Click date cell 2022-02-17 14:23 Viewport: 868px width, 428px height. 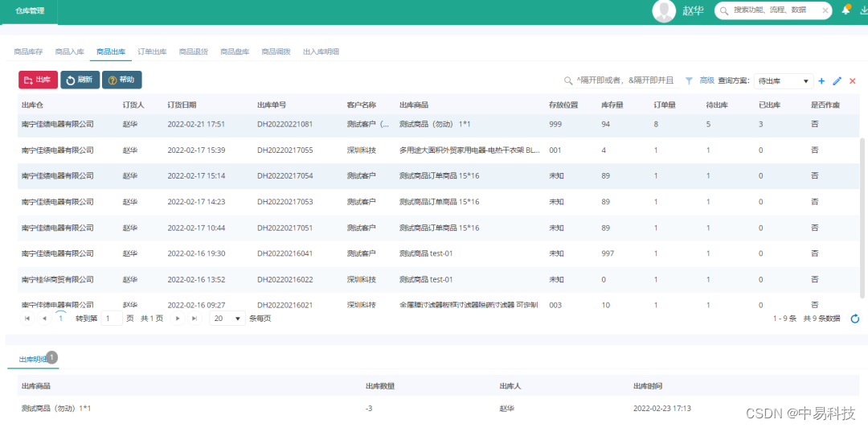pyautogui.click(x=196, y=202)
